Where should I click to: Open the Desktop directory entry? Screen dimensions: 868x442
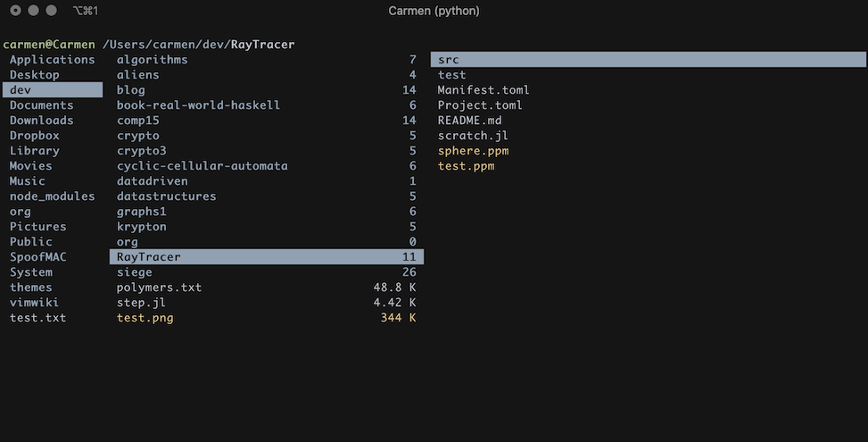34,75
